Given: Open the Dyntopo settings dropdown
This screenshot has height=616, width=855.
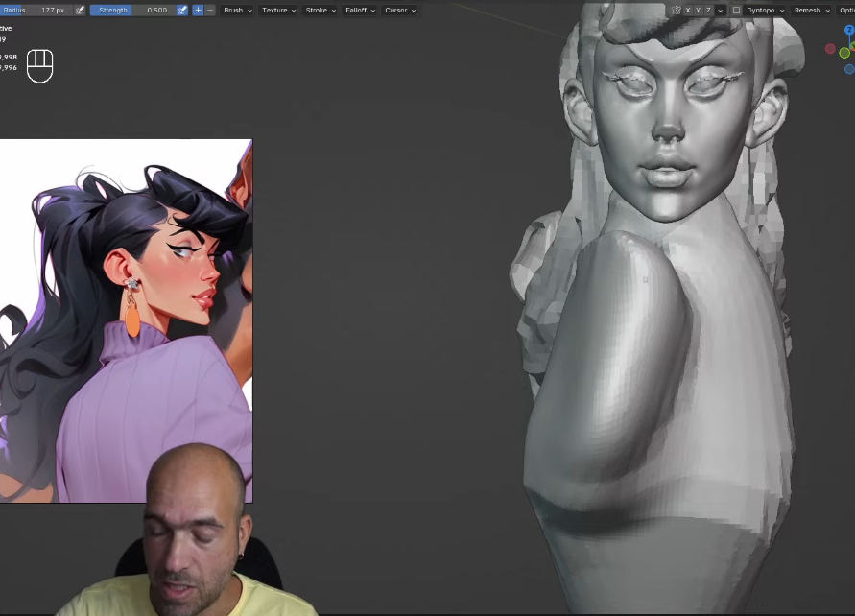Looking at the screenshot, I should click(x=765, y=10).
